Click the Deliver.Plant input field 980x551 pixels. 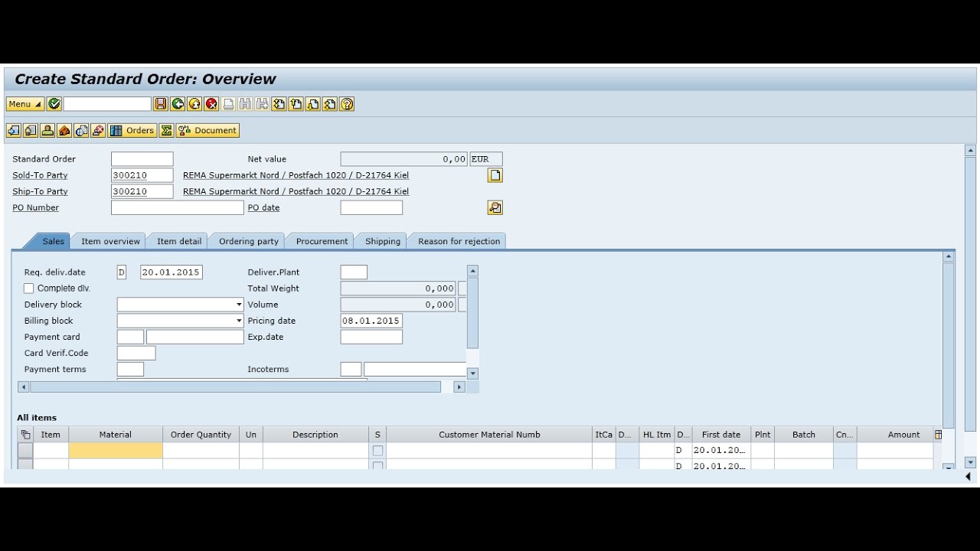coord(354,272)
